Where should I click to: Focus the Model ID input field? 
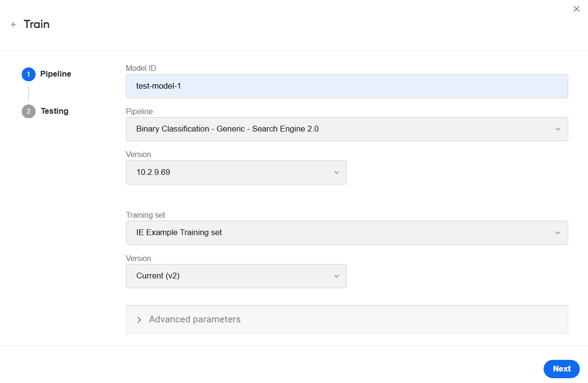pyautogui.click(x=347, y=86)
